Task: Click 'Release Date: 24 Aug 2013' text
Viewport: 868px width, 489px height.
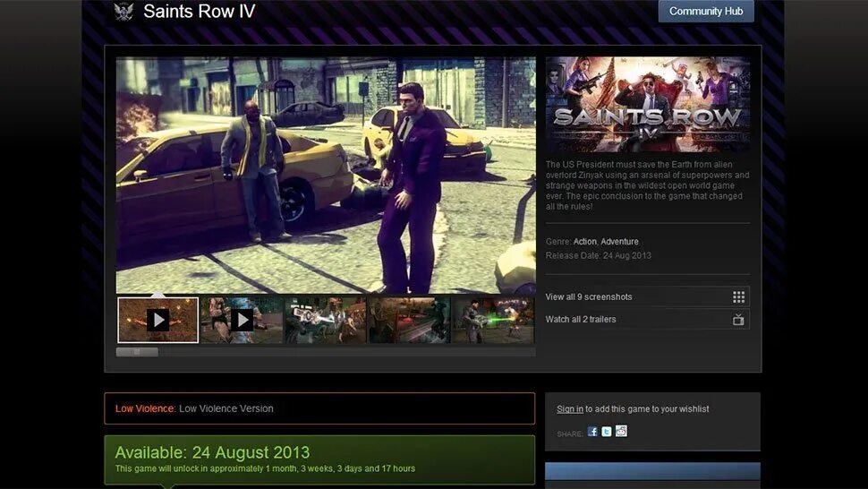Action: 598,255
